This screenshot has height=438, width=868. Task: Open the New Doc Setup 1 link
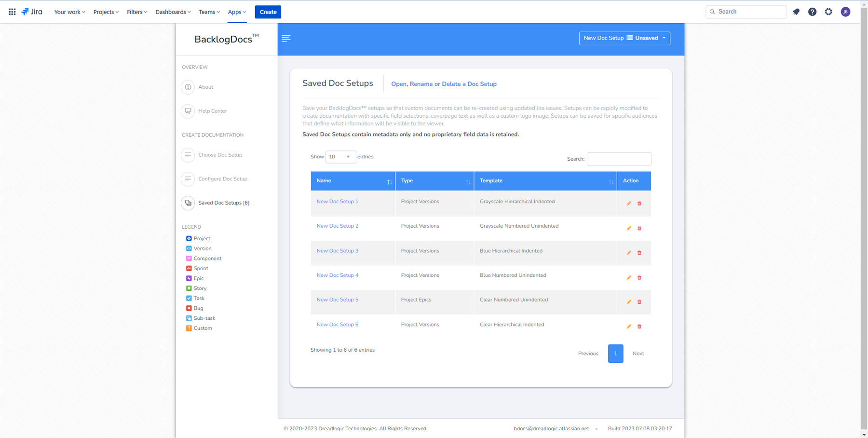tap(338, 202)
